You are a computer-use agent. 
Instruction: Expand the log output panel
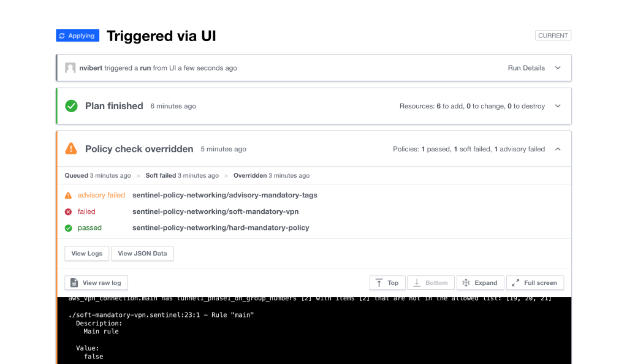(x=480, y=282)
